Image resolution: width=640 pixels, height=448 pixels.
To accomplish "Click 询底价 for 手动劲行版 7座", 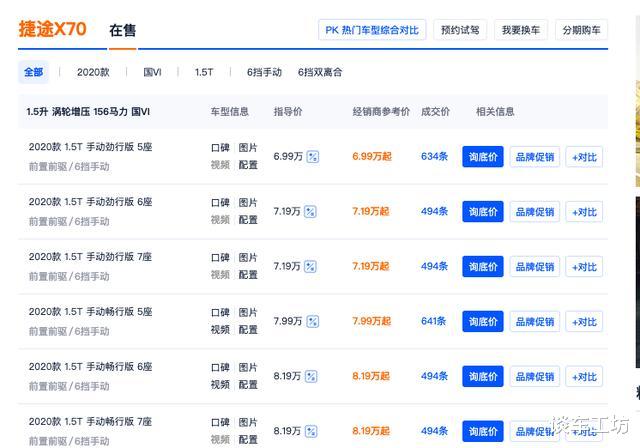I will click(x=483, y=267).
